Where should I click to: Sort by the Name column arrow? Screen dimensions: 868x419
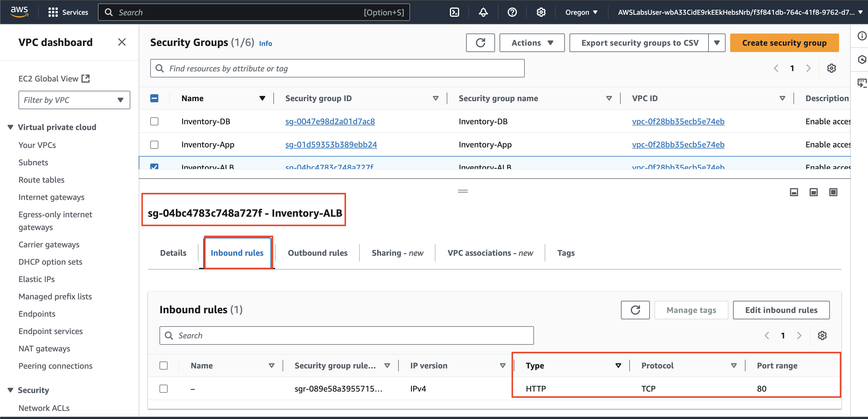[x=262, y=99]
